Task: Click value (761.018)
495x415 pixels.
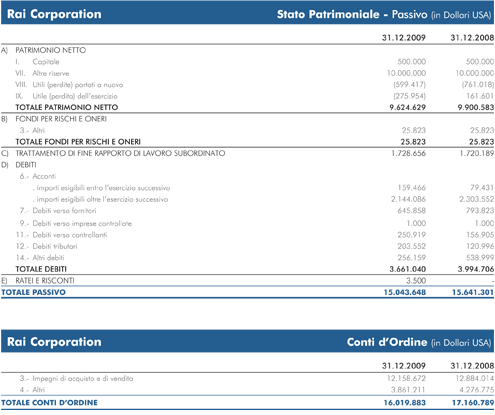Action: tap(478, 85)
